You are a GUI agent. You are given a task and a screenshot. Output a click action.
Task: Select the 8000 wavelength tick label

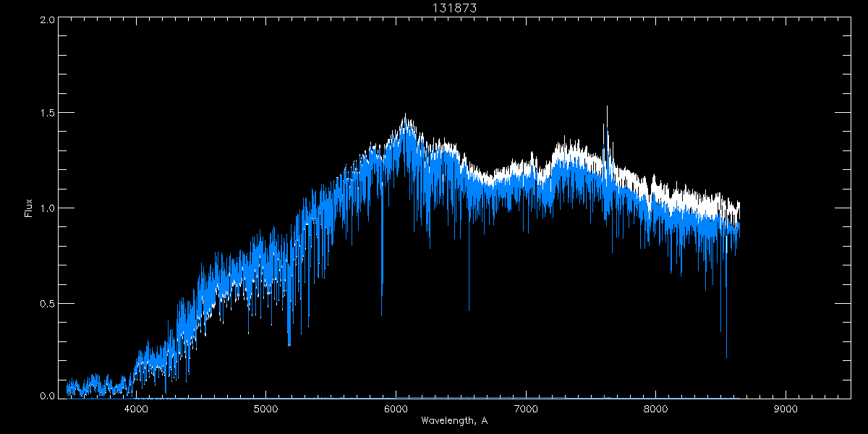[x=656, y=409]
